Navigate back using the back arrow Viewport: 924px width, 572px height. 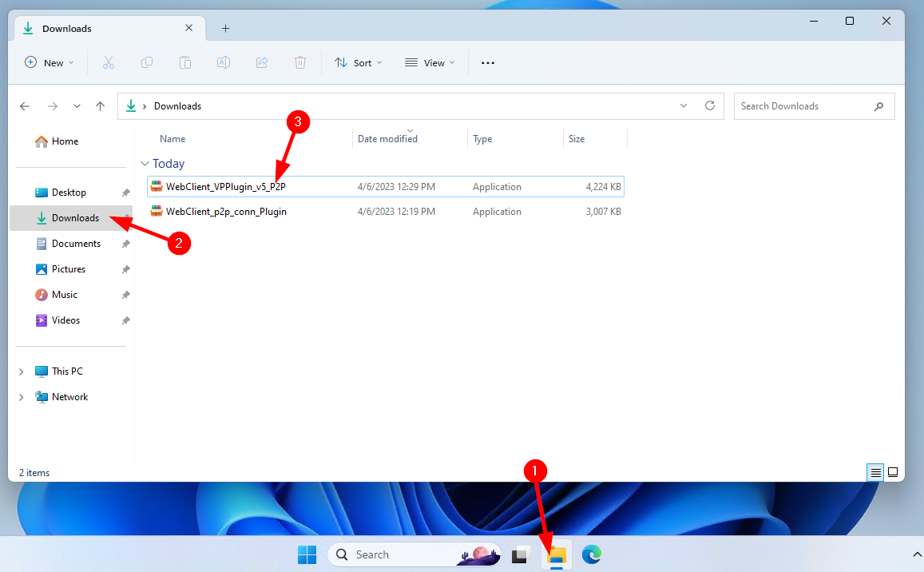pos(24,105)
